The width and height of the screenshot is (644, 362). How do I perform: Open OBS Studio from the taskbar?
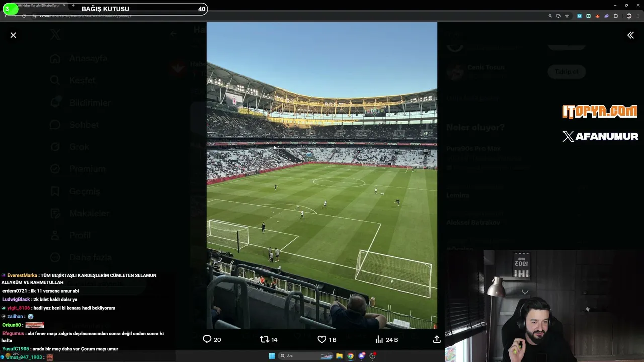point(373,356)
